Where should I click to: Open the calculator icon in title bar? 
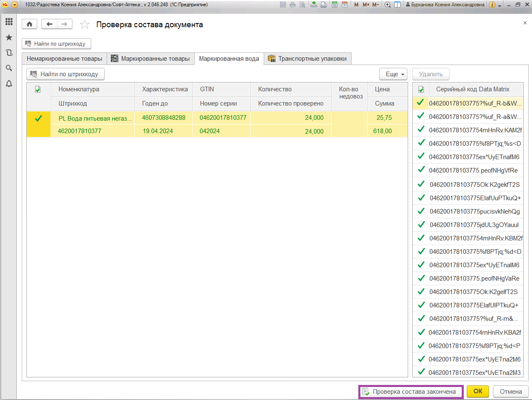point(334,5)
